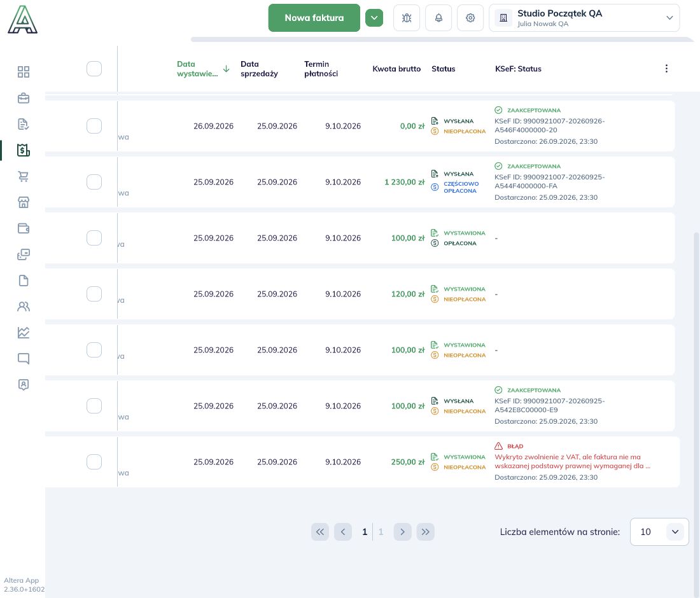Go to the first page of results
The image size is (700, 598).
point(319,531)
